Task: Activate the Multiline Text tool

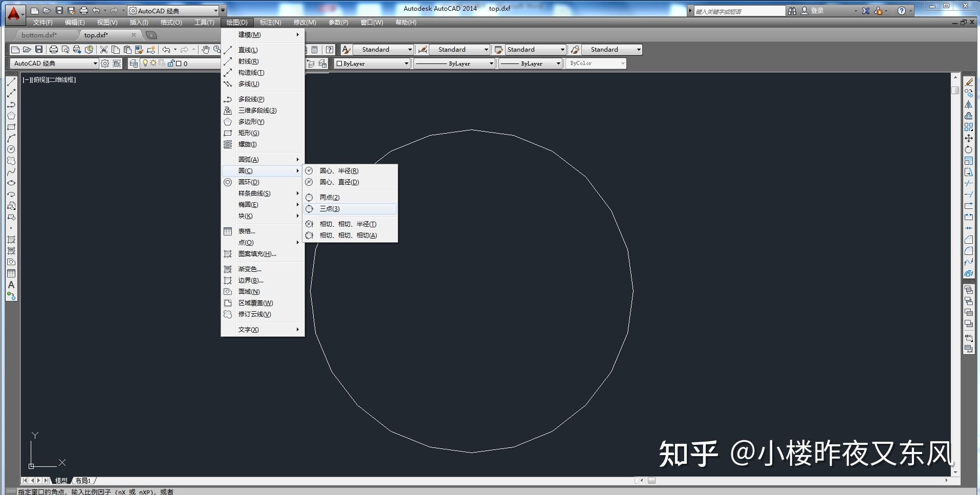Action: click(x=11, y=286)
